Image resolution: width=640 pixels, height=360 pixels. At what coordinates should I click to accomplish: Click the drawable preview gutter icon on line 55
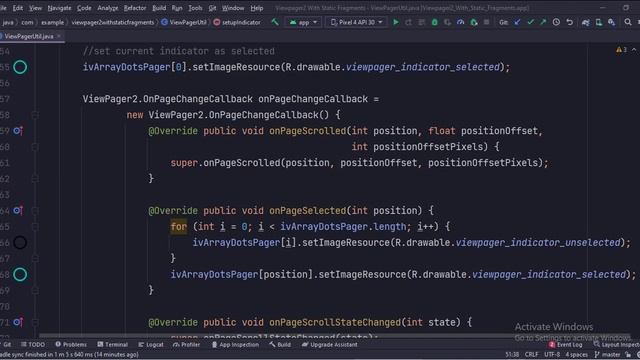(20, 67)
